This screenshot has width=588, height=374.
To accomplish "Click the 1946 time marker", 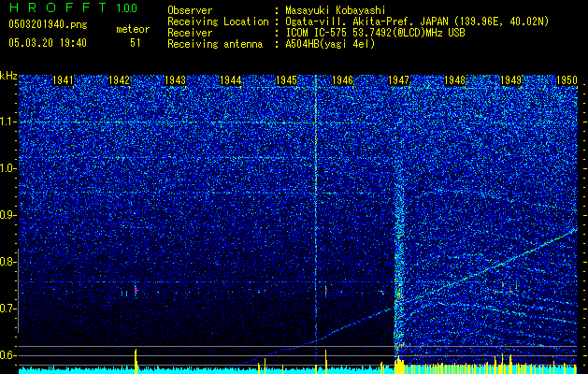I will [342, 80].
